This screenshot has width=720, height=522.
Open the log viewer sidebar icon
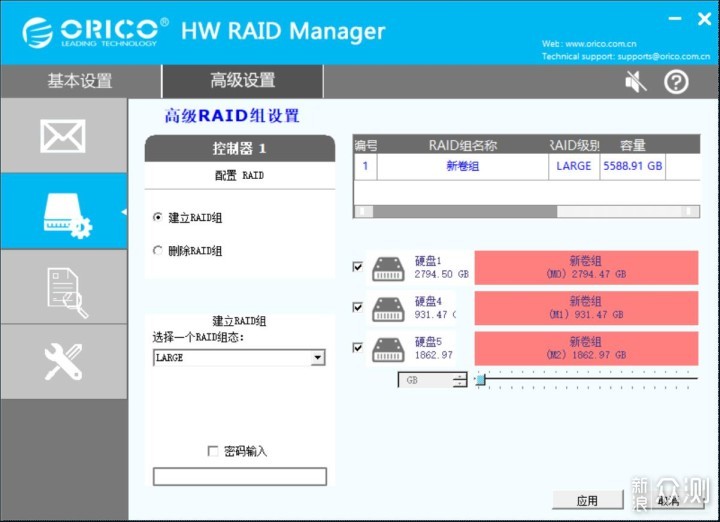[63, 287]
